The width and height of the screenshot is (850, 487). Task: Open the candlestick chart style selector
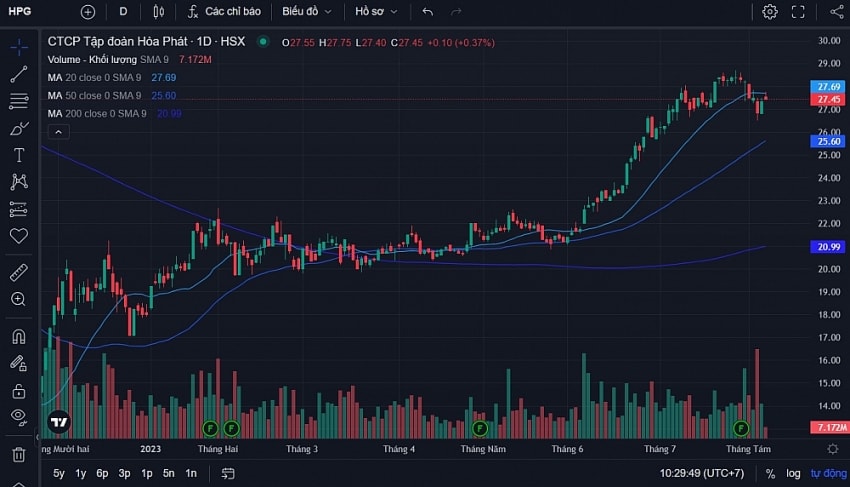[158, 11]
